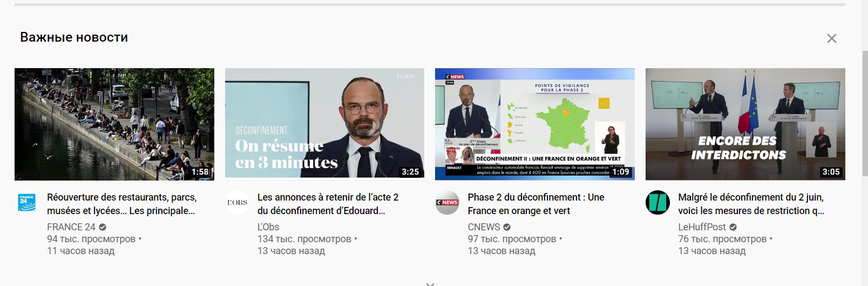Play the CNEWS France map thumbnail
Viewport: 868px width, 286px height.
point(535,124)
